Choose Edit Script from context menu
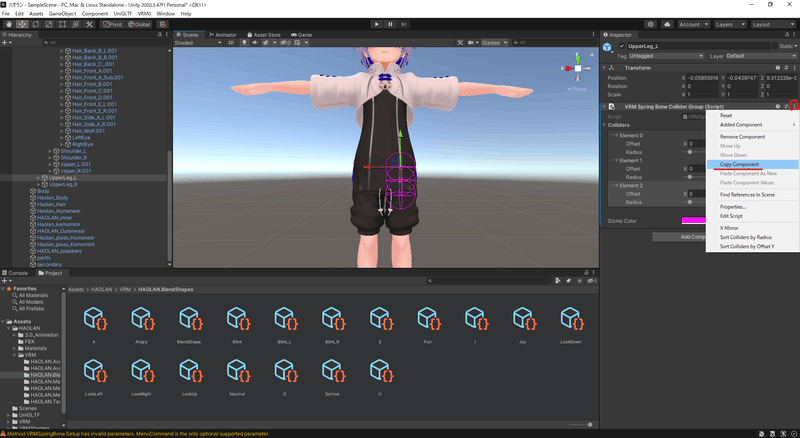The width and height of the screenshot is (800, 438). click(x=753, y=216)
